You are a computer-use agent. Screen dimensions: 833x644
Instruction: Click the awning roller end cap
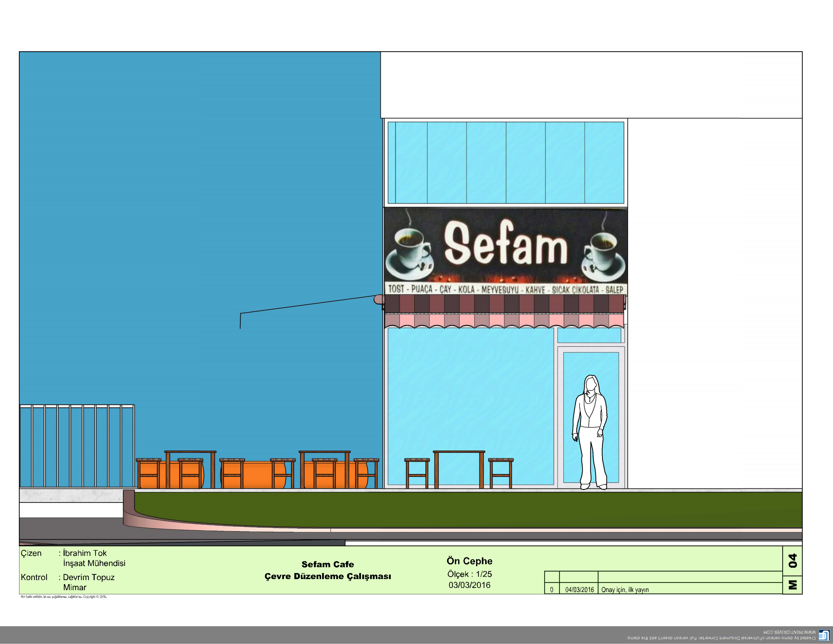(x=378, y=300)
